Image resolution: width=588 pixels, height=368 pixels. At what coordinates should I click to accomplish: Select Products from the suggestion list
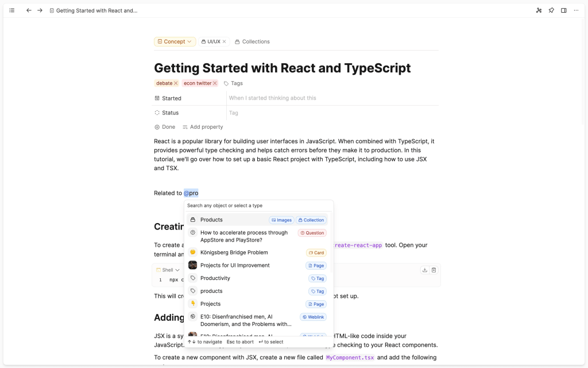pyautogui.click(x=211, y=220)
